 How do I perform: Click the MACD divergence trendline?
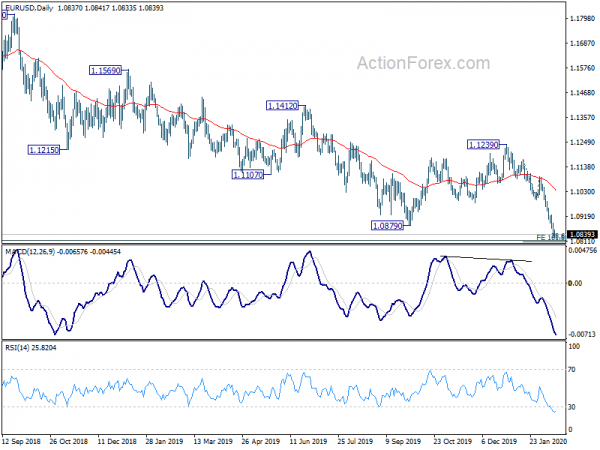(486, 259)
